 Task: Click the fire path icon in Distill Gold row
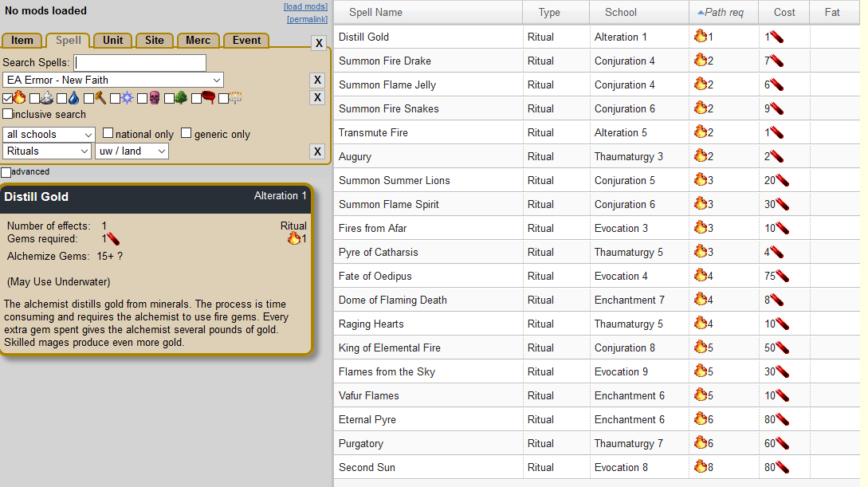[x=701, y=37]
